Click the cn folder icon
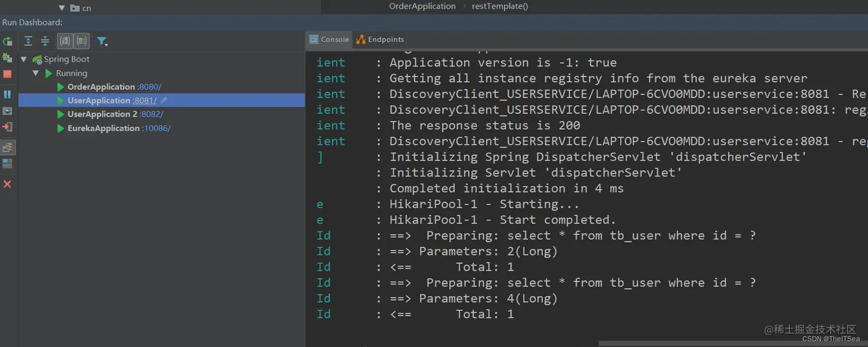This screenshot has height=347, width=868. [x=75, y=8]
